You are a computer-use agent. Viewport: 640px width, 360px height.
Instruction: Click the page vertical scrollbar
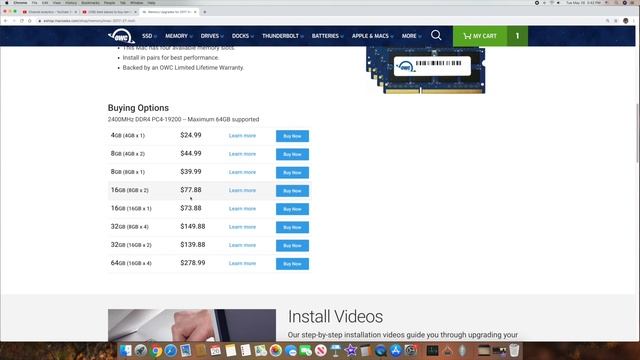(637, 133)
